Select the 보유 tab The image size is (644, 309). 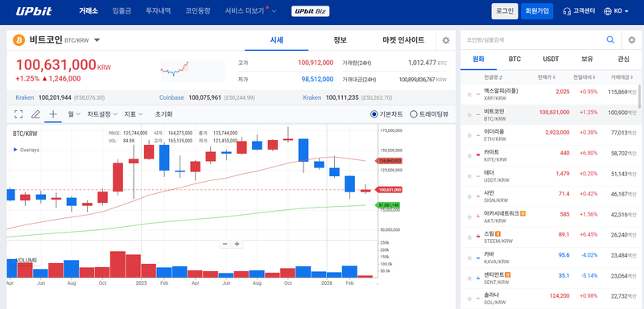(x=587, y=59)
